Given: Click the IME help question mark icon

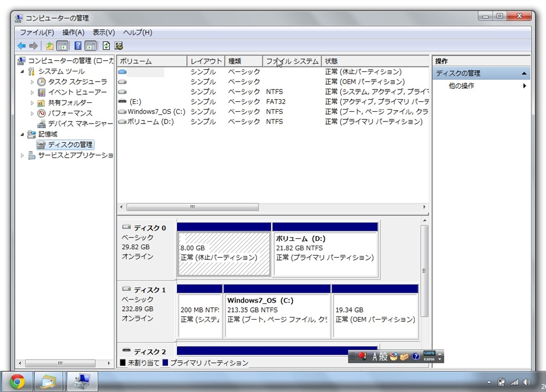Looking at the screenshot, I should click(x=415, y=356).
